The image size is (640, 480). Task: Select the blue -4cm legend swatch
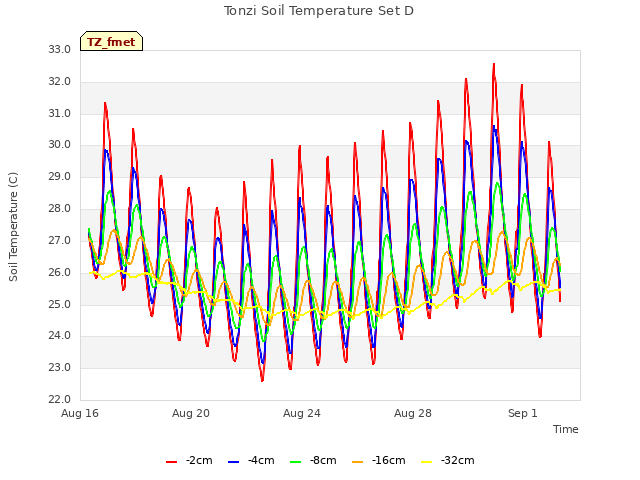click(233, 462)
